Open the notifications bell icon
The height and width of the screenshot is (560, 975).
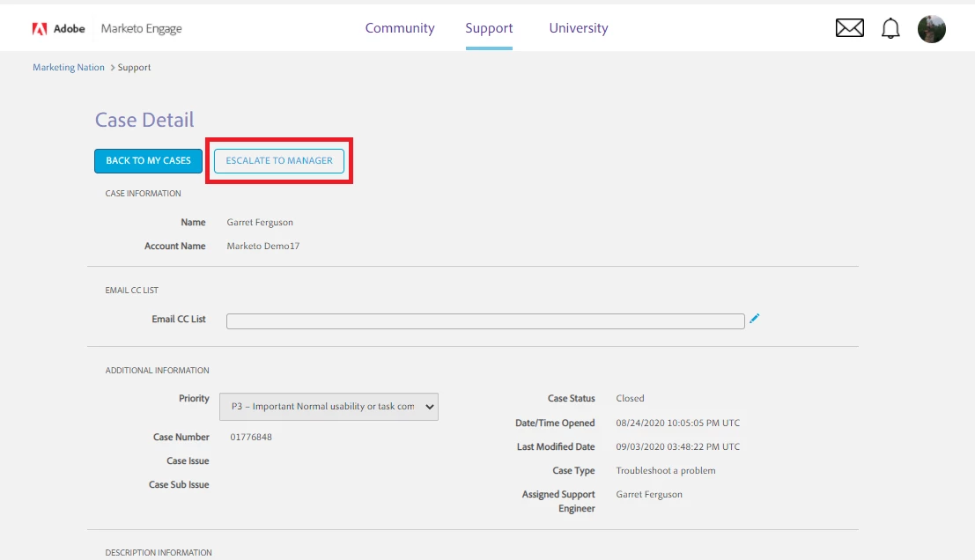tap(890, 28)
